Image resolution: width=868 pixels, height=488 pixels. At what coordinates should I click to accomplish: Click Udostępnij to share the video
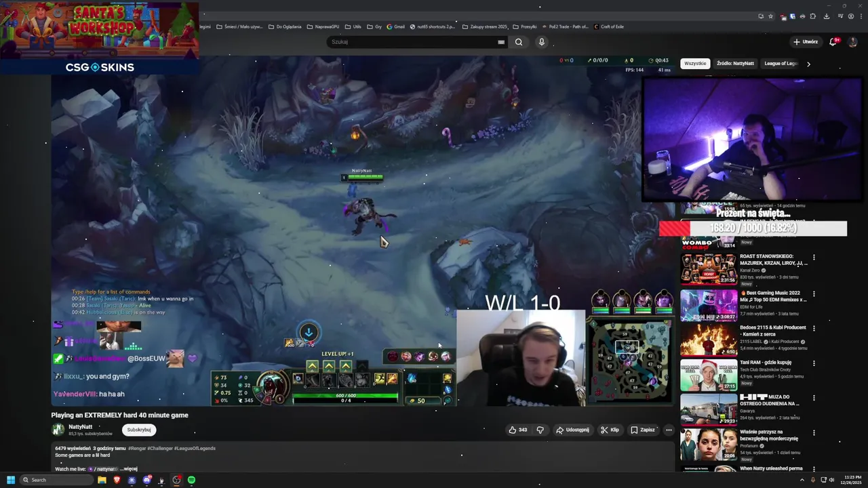point(572,430)
